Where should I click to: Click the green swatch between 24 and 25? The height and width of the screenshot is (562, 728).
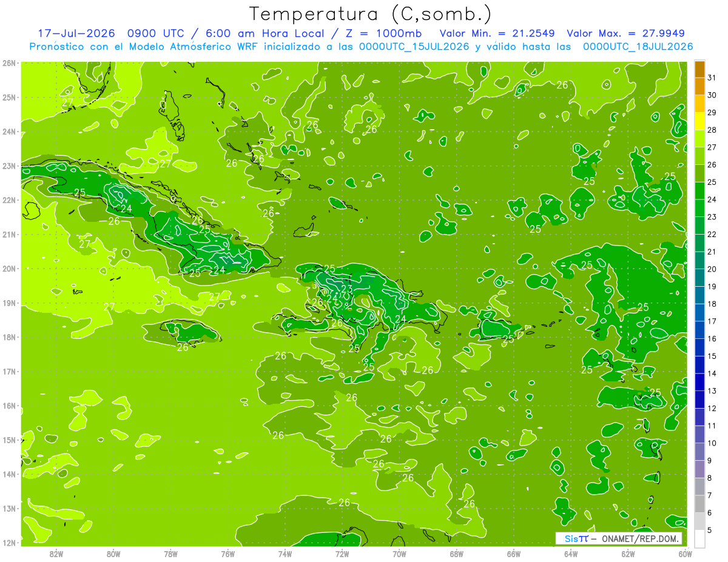699,190
